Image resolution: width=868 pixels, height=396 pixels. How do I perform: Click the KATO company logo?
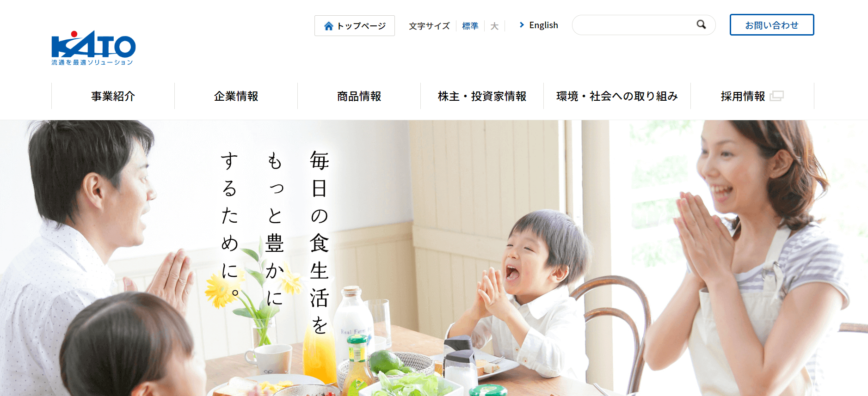(x=93, y=48)
